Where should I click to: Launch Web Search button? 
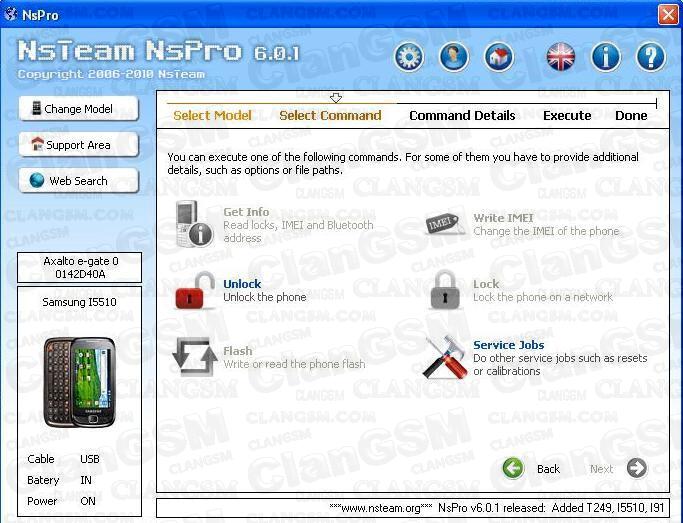click(x=79, y=181)
